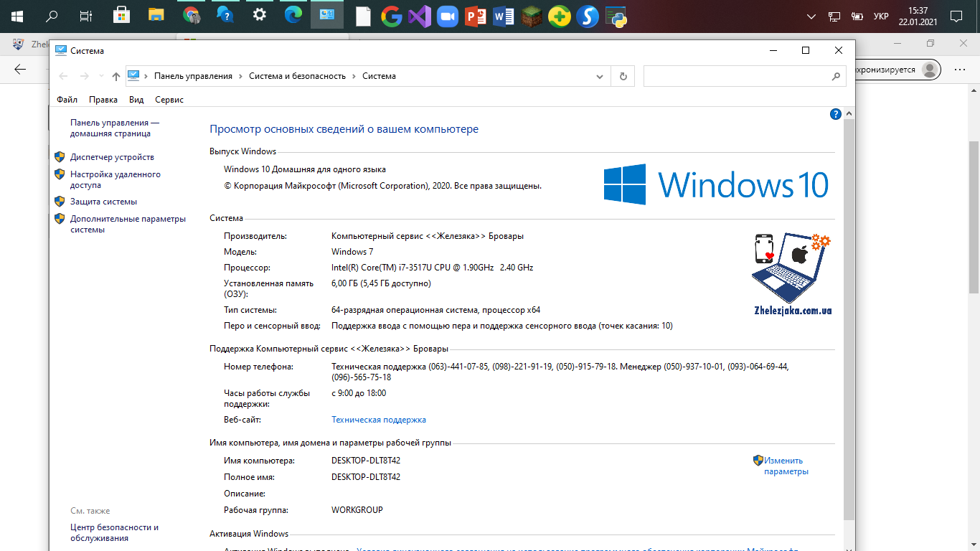Open the blue S taskbar app
Viewport: 980px width, 551px height.
588,15
